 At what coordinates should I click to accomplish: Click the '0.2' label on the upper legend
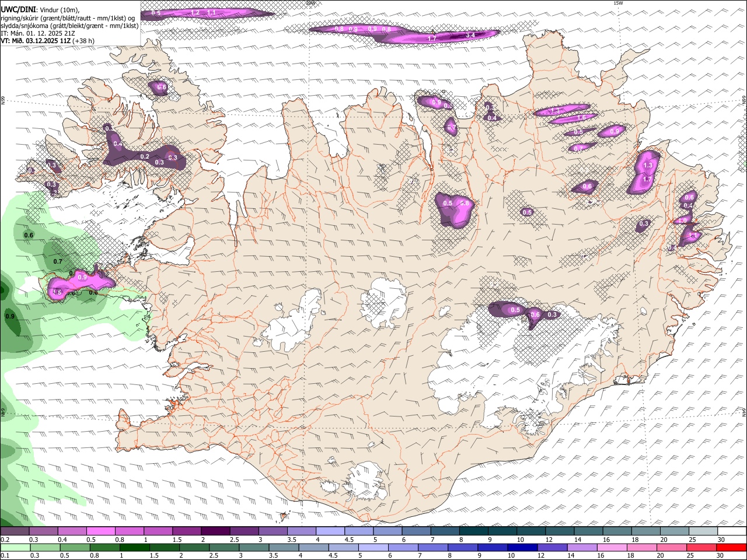(x=4, y=540)
